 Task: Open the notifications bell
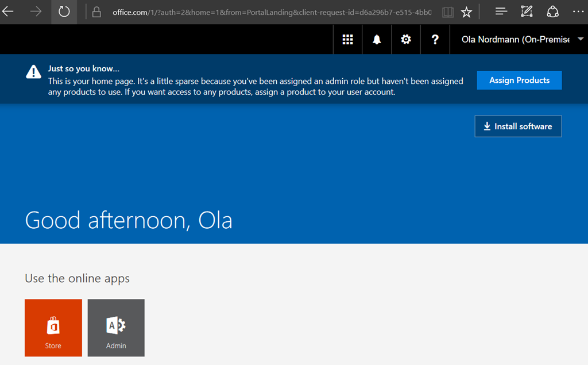click(x=377, y=40)
